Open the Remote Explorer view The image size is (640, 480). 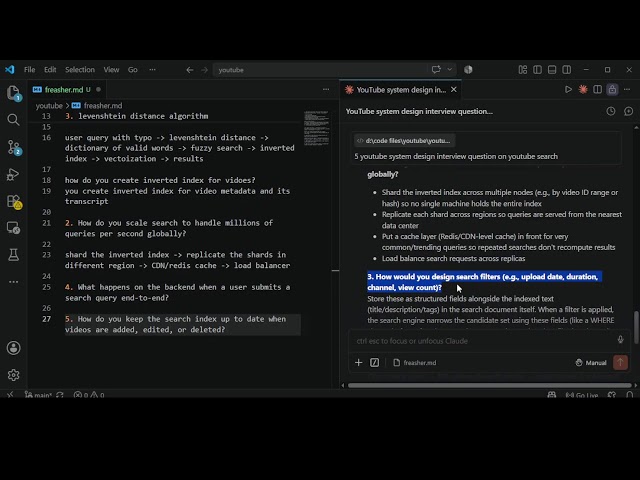[13, 228]
